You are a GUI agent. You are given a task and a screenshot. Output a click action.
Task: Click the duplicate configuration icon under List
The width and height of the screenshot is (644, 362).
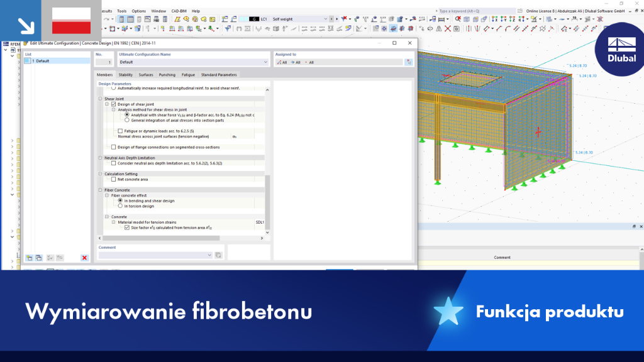pos(38,258)
